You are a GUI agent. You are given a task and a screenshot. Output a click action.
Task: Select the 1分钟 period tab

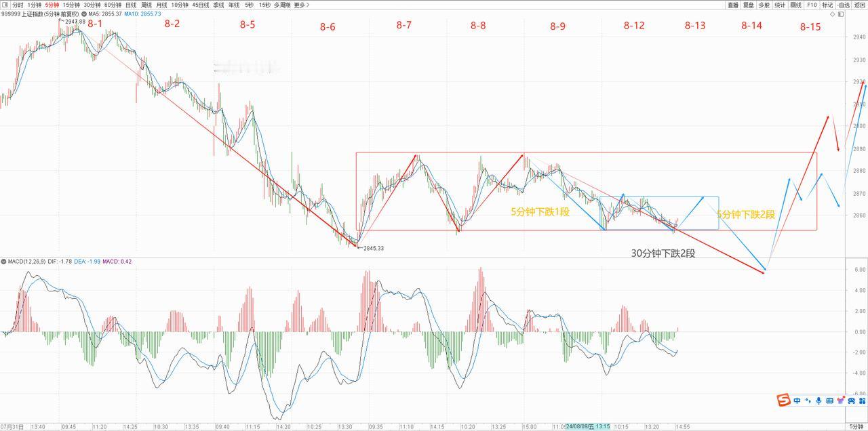tap(35, 5)
